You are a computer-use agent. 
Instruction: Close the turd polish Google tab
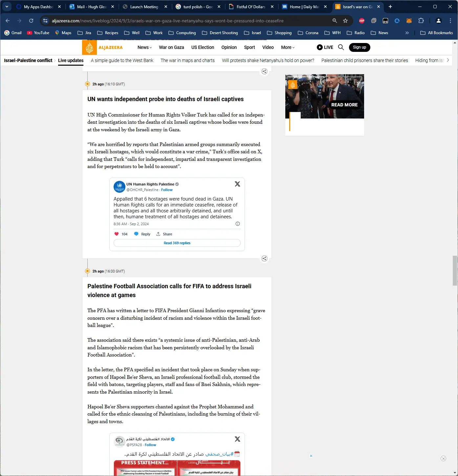point(219,7)
